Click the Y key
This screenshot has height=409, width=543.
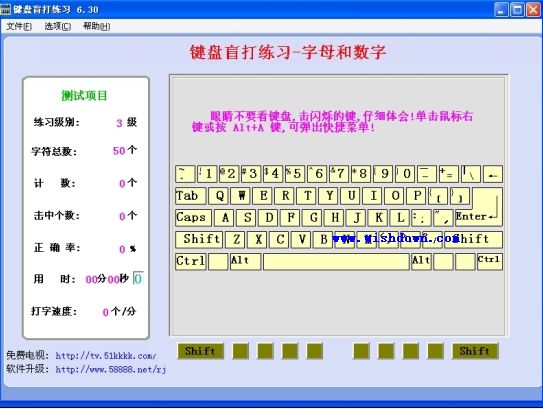(x=329, y=196)
